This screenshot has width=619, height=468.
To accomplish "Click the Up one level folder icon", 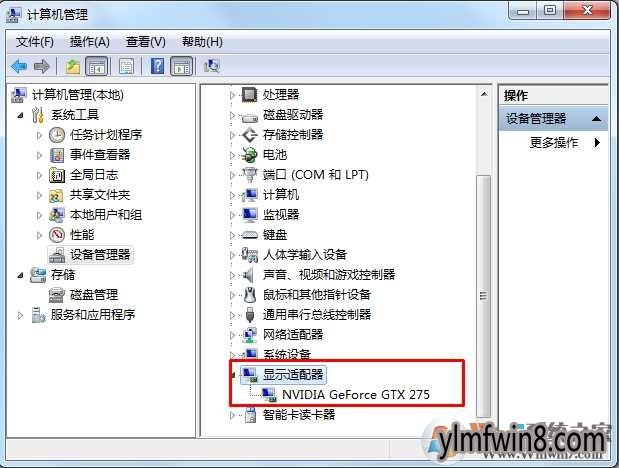I will click(73, 66).
